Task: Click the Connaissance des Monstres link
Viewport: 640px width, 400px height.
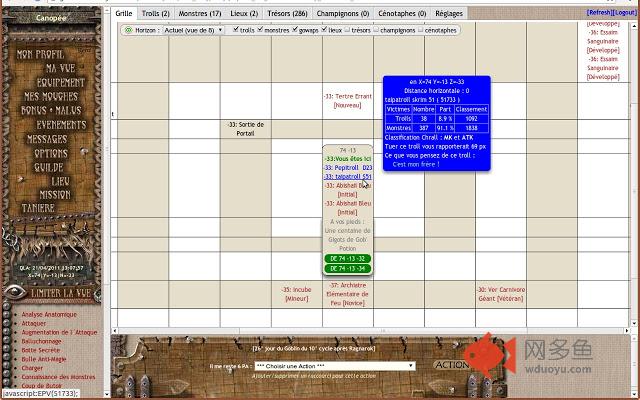Action: tap(58, 377)
